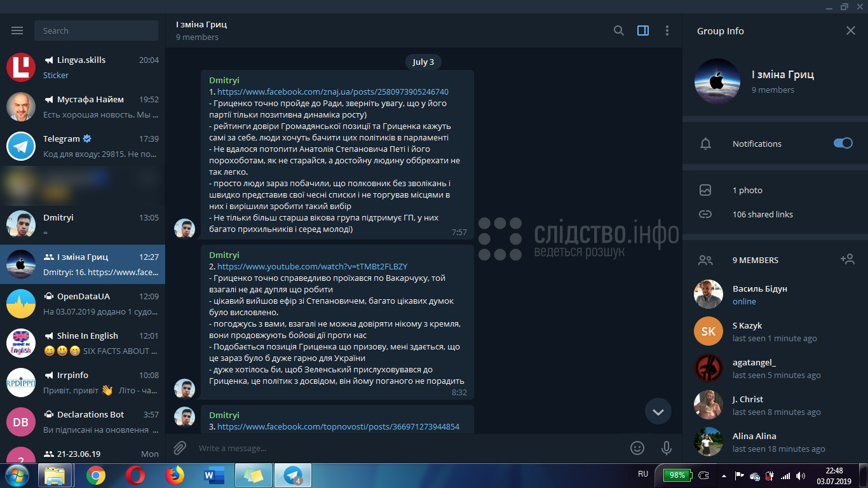This screenshot has height=488, width=868.
Task: Click the chat header title І зміна Гриц
Action: 201,24
